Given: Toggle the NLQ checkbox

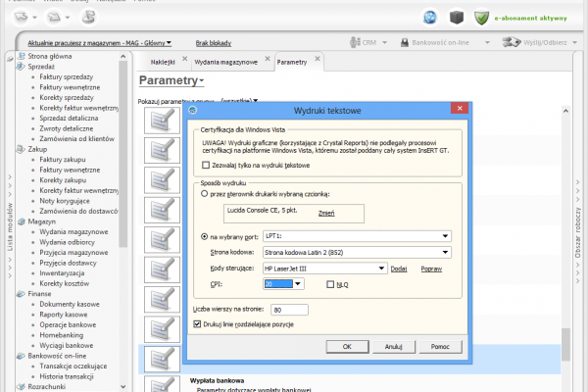Looking at the screenshot, I should tap(330, 284).
